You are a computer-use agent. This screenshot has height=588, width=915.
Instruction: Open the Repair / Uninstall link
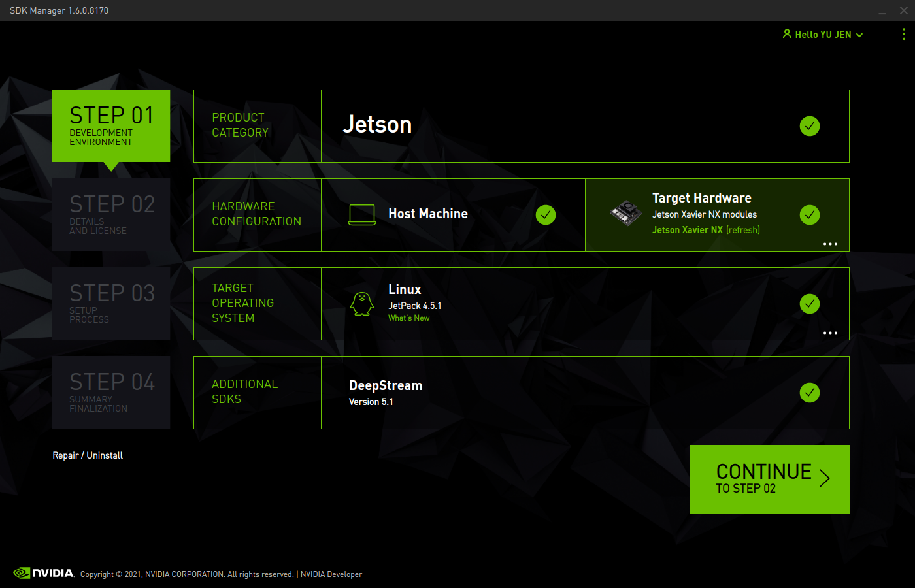[88, 455]
